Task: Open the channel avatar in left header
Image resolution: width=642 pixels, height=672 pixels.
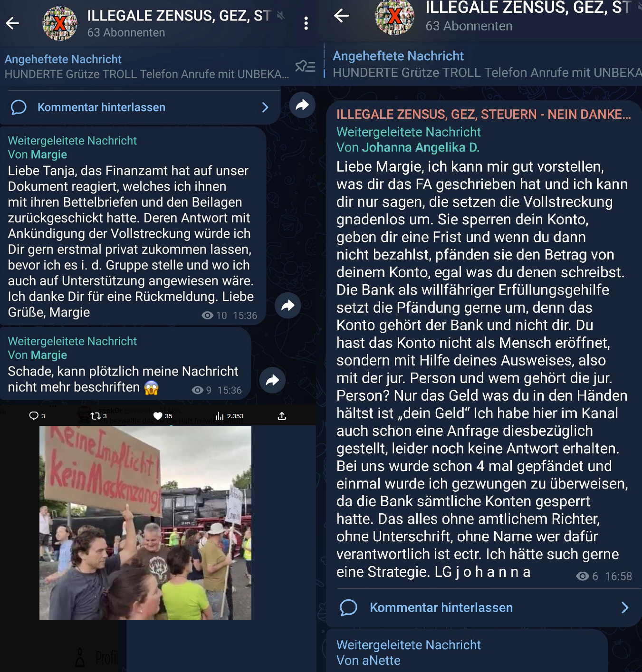Action: pos(60,23)
